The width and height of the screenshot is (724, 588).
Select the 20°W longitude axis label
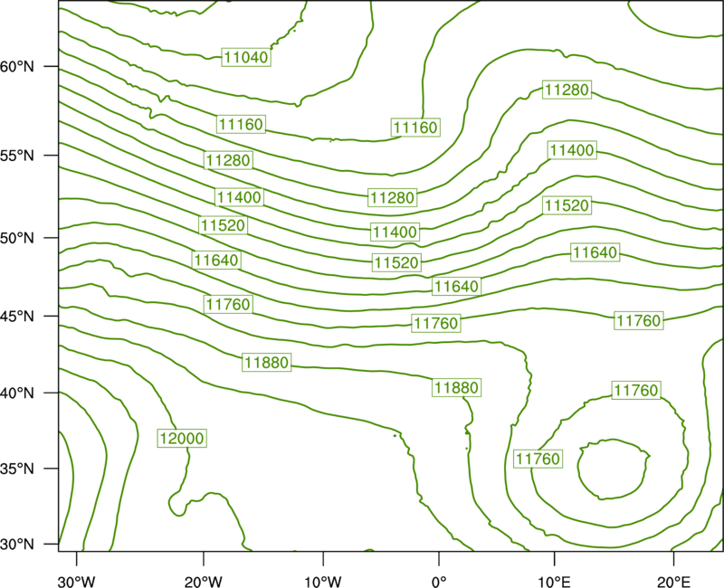tap(204, 582)
